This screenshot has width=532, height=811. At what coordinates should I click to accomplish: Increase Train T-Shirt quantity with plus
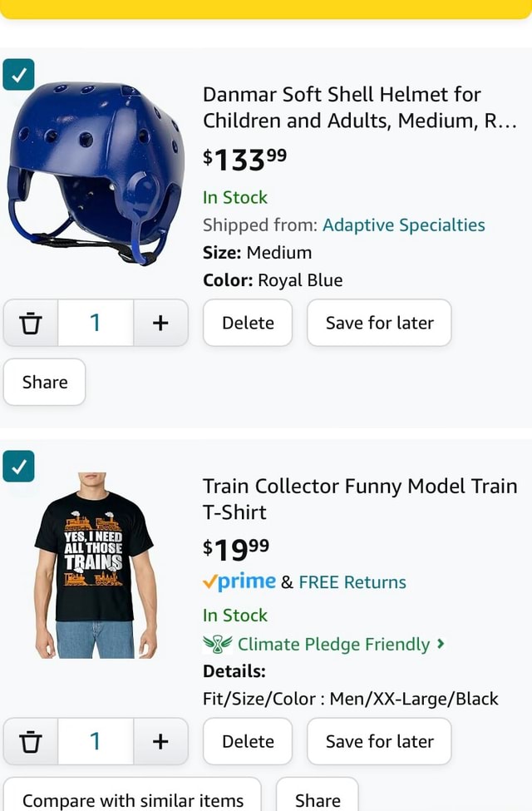coord(160,741)
